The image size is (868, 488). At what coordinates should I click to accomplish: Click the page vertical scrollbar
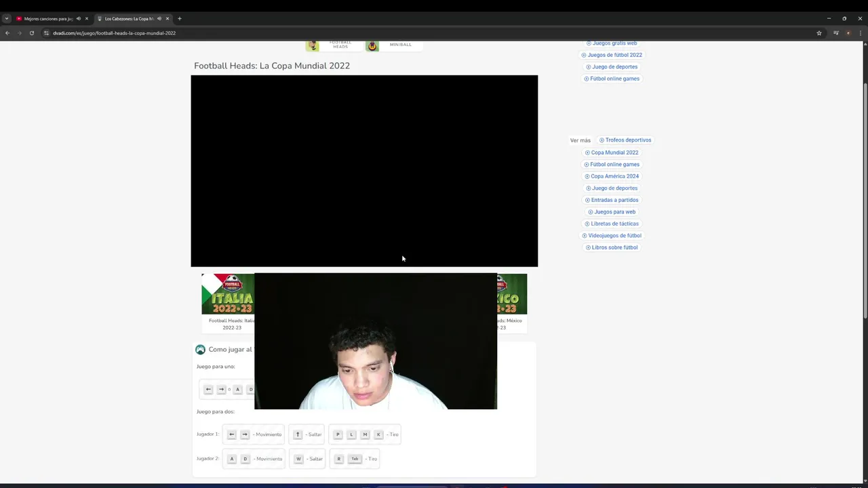[x=865, y=201]
